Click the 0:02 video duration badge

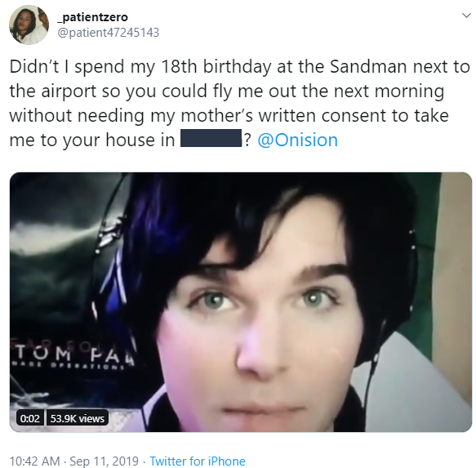coord(30,418)
